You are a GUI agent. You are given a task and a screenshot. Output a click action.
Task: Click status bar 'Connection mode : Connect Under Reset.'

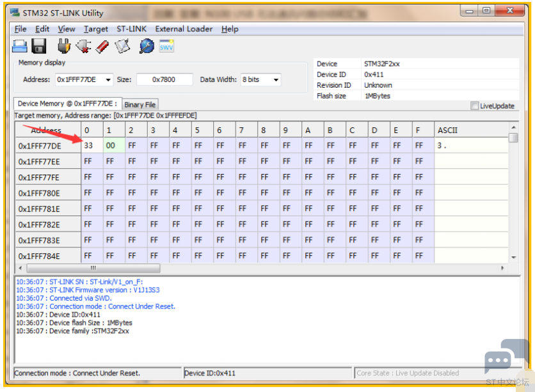(97, 373)
